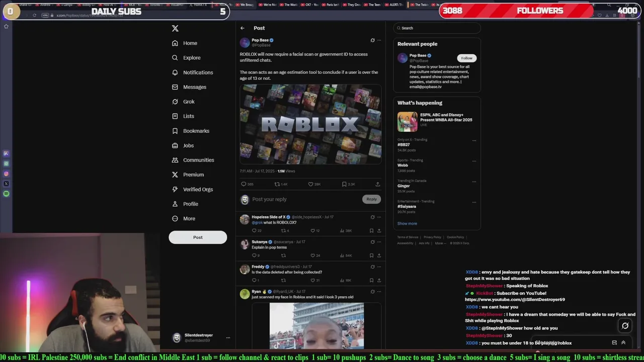Open Grok in sidebar
The image size is (644, 362).
183,102
